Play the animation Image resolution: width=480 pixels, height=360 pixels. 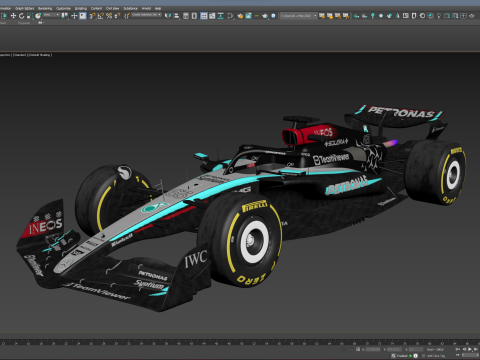(470, 349)
